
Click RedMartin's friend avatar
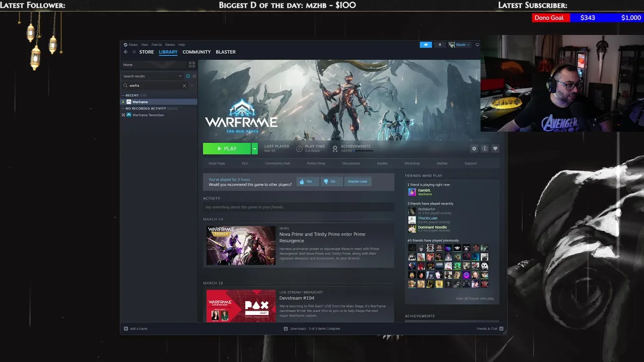[x=412, y=211]
